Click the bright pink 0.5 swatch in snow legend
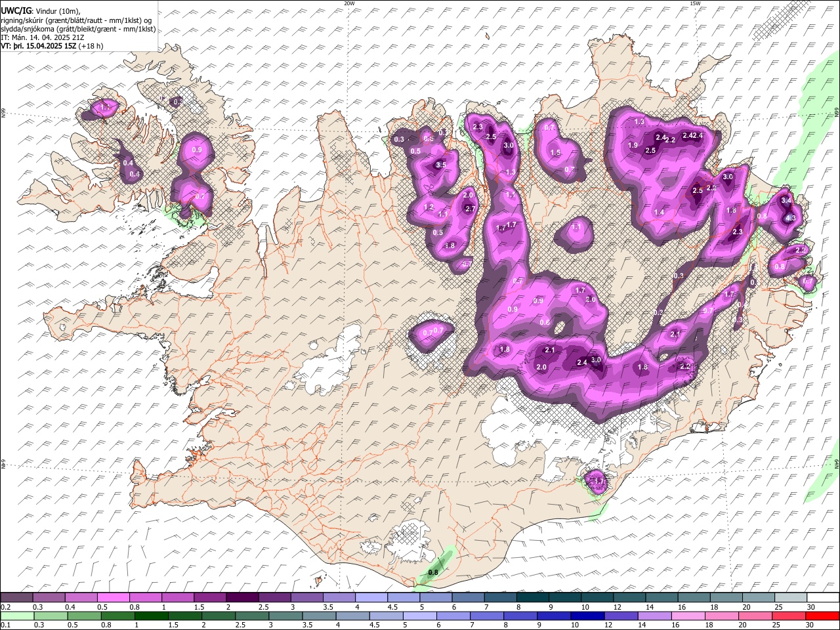 113,598
